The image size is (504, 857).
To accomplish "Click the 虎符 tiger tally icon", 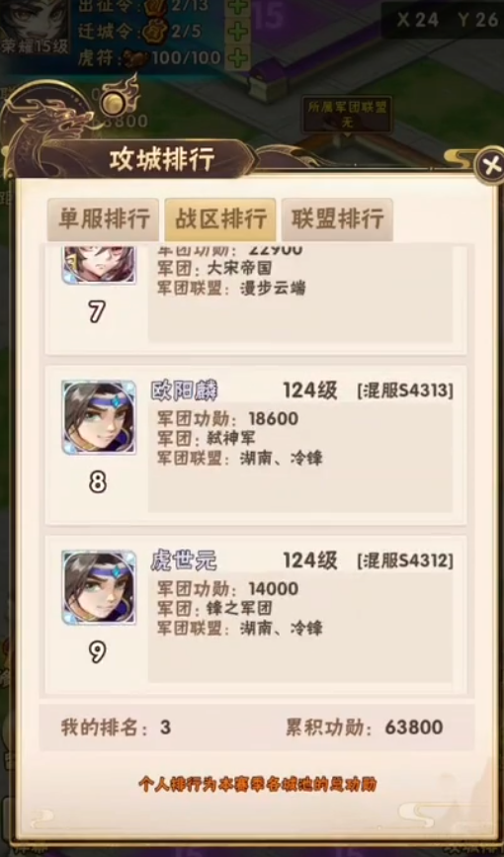I will point(135,58).
